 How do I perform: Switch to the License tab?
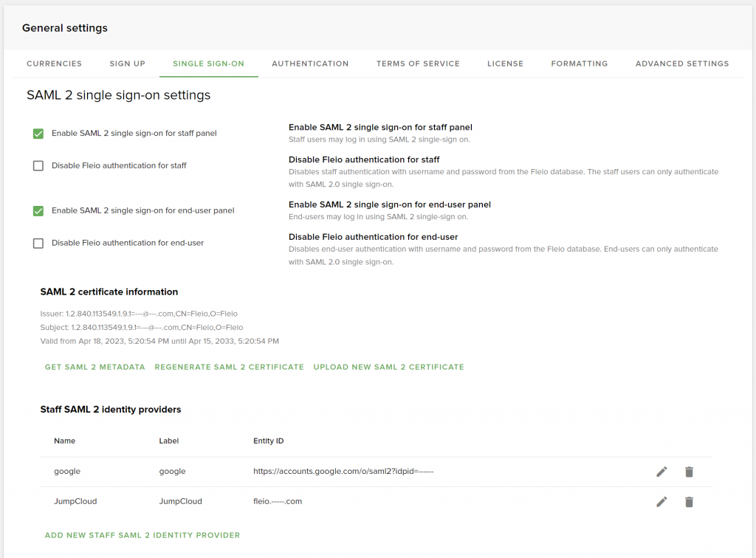tap(505, 63)
